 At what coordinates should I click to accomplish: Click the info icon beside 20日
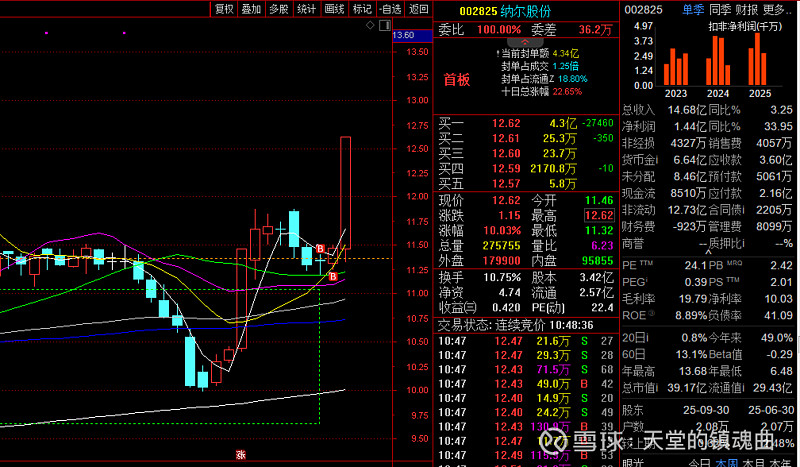646,338
